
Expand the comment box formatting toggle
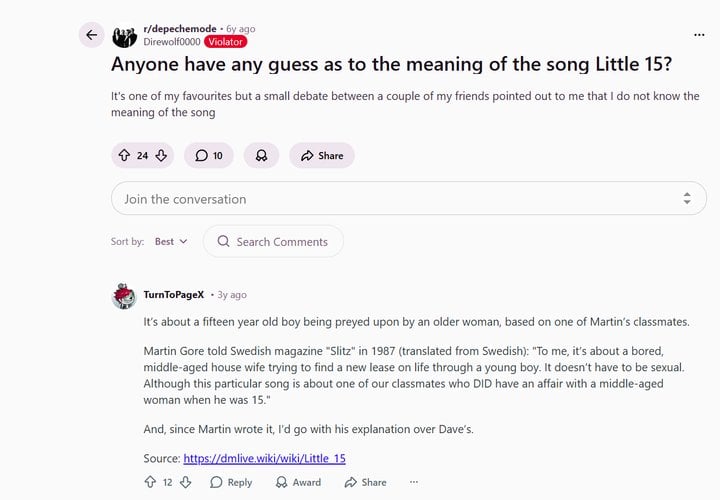(x=686, y=199)
